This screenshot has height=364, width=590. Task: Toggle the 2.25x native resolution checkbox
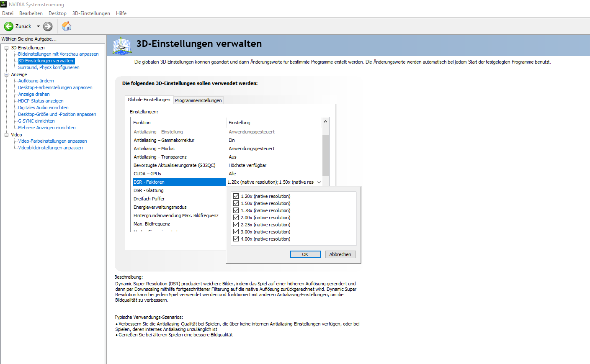point(236,225)
